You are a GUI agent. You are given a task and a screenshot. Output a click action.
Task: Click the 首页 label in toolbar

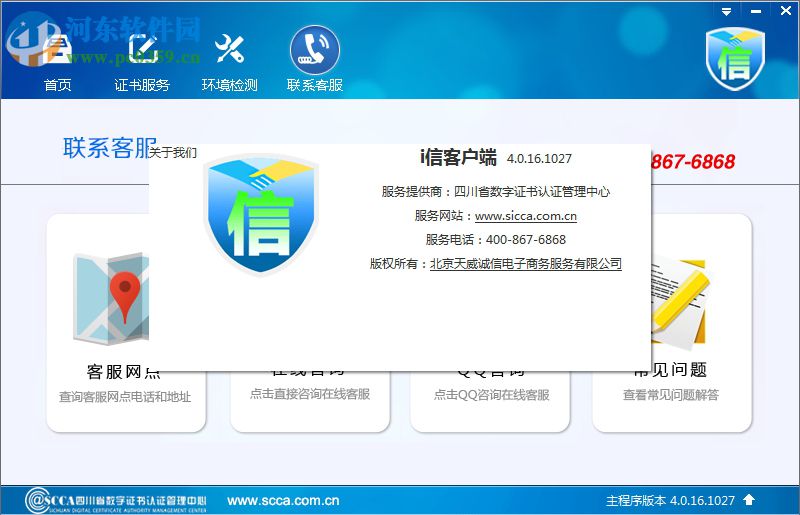coord(57,85)
